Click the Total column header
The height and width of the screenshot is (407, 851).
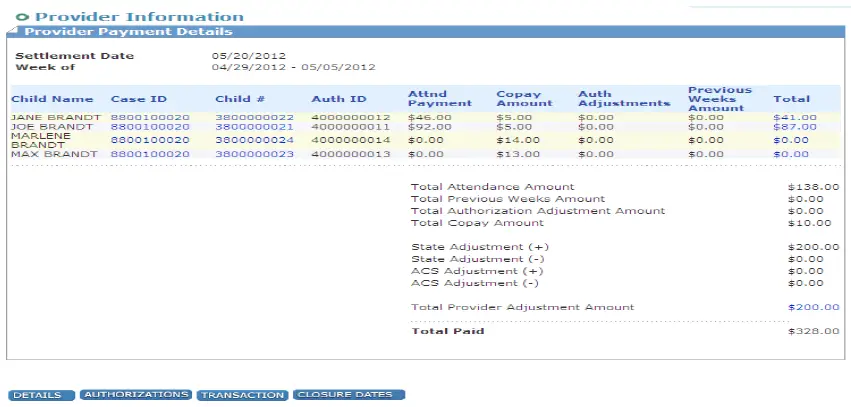[791, 99]
